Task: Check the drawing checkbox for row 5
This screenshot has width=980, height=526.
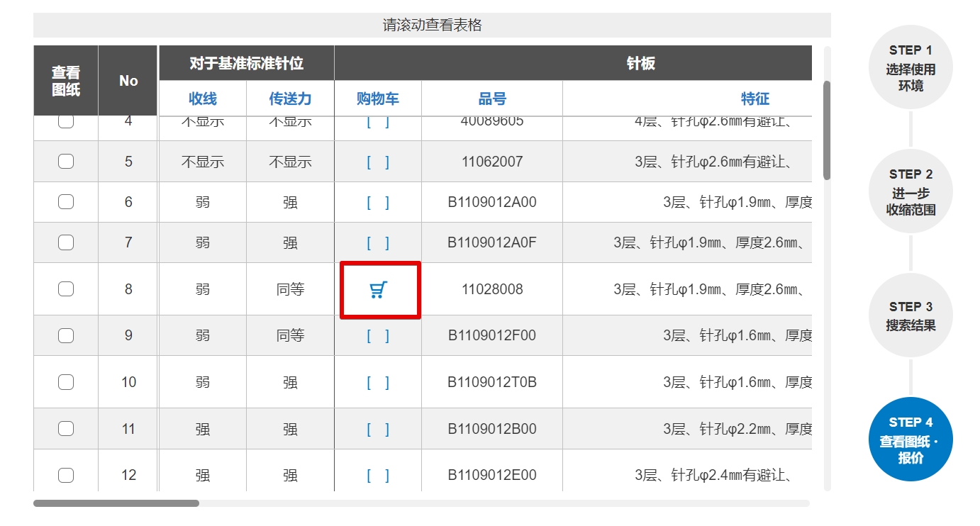Action: click(x=66, y=162)
